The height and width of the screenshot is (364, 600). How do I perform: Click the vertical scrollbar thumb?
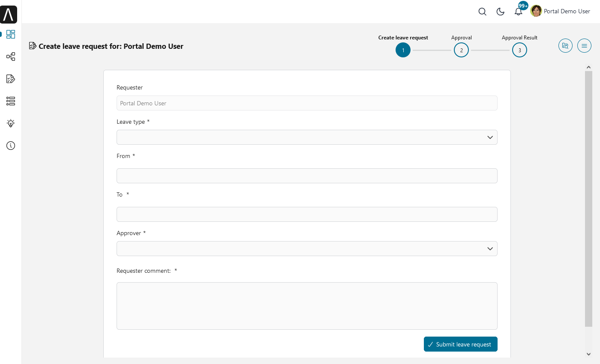pos(588,199)
